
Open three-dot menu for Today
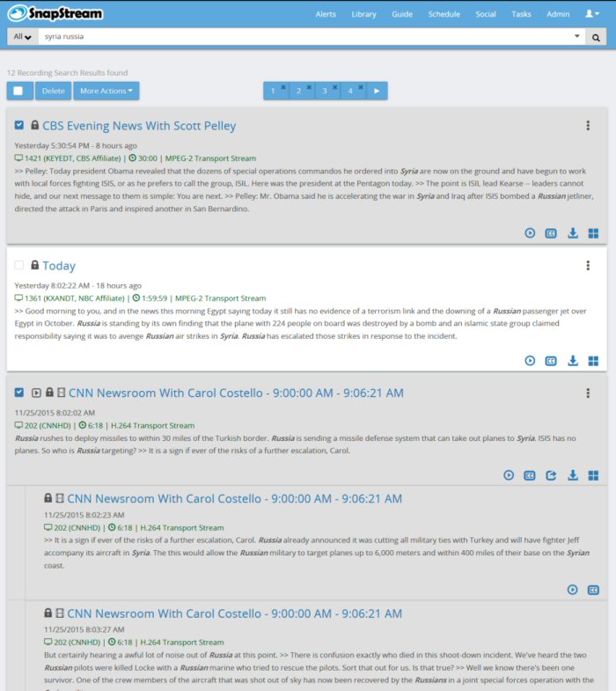588,265
